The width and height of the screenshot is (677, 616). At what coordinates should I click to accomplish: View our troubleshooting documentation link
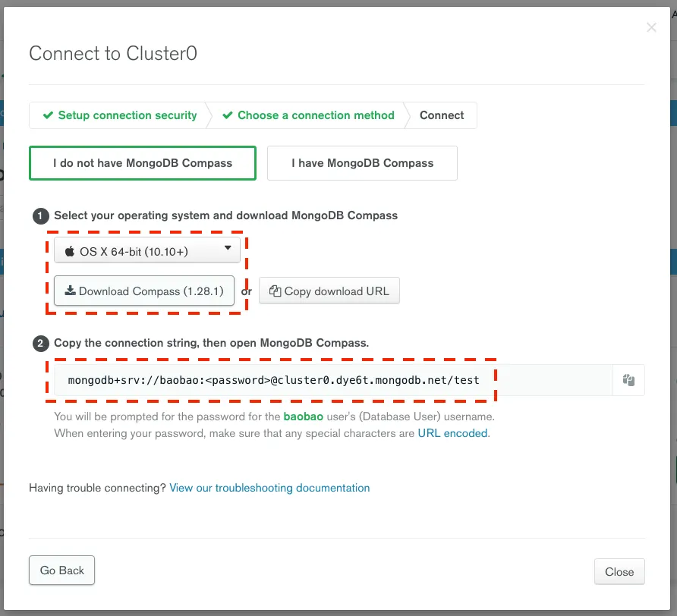[269, 488]
